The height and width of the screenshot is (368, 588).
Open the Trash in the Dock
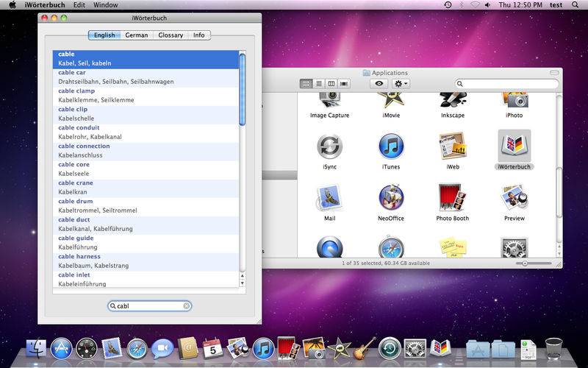pyautogui.click(x=554, y=348)
